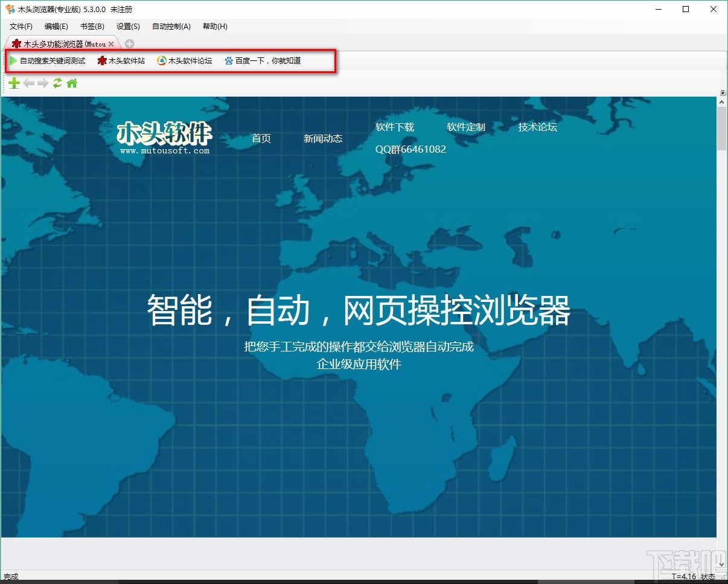728x584 pixels.
Task: Open the 自动控制(A) menu
Action: tap(171, 27)
